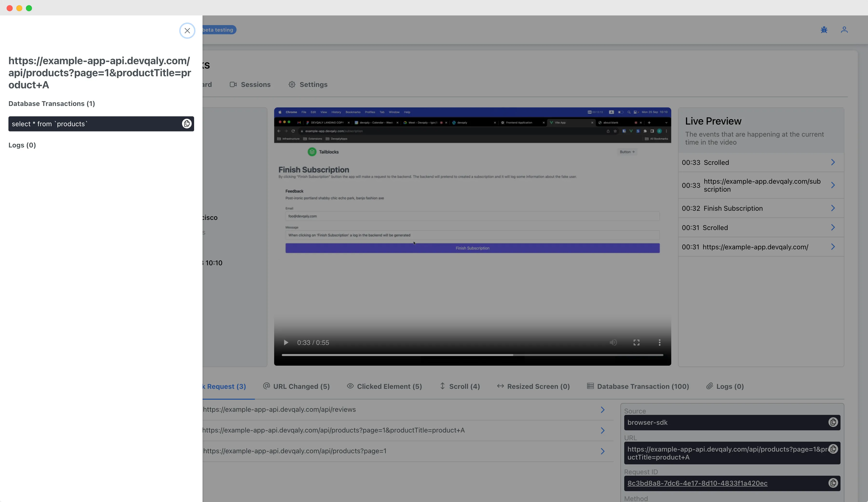Copy the select * from products query
The image size is (868, 502).
click(187, 124)
